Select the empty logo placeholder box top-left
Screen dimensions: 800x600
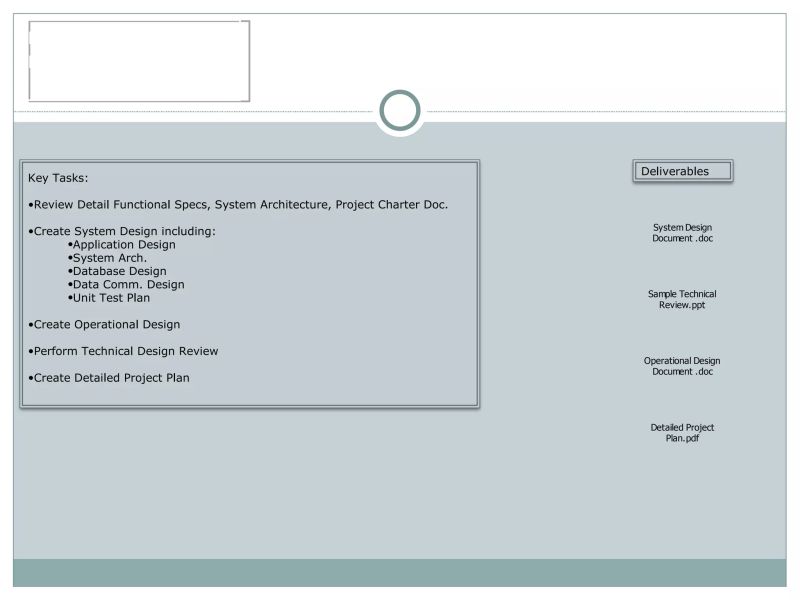140,62
